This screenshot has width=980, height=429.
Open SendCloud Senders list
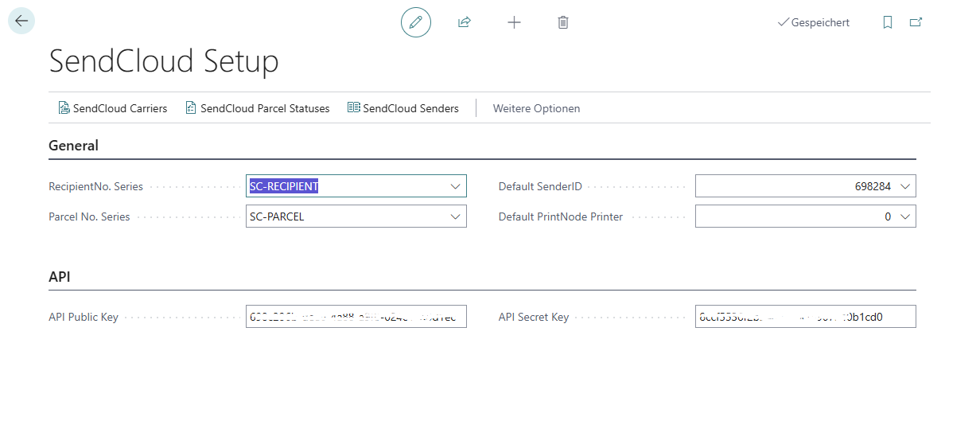pyautogui.click(x=403, y=108)
